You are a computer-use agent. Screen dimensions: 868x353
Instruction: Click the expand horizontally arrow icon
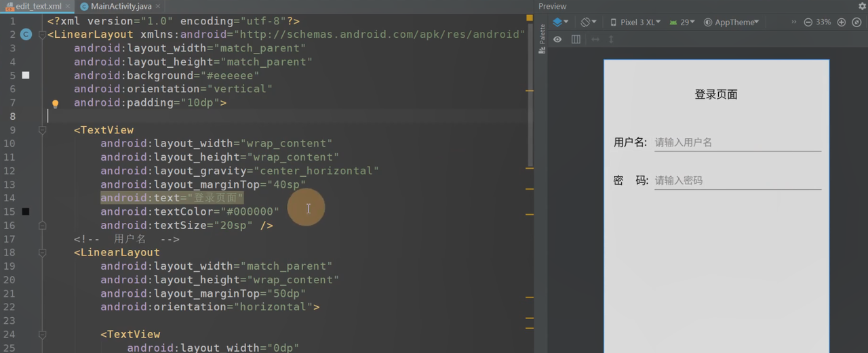tap(595, 39)
